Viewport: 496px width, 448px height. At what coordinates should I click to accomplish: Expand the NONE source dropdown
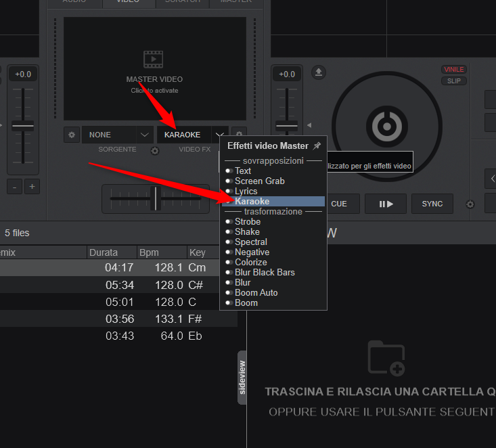145,135
